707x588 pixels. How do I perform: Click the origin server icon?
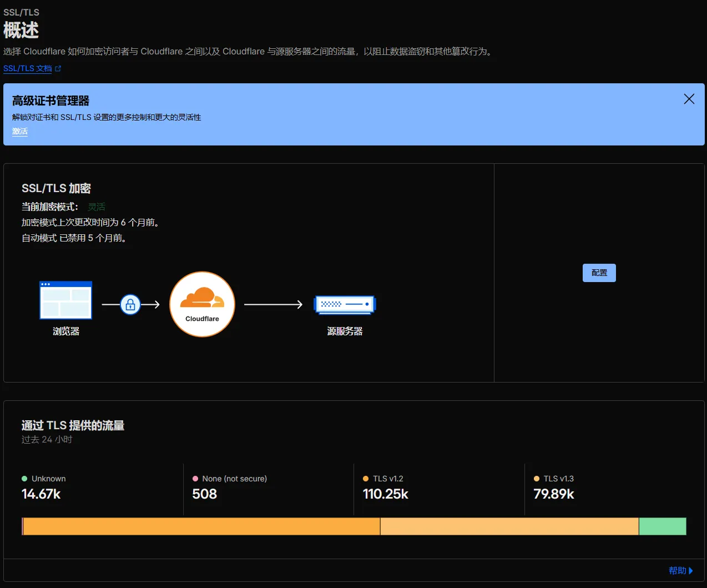tap(345, 304)
